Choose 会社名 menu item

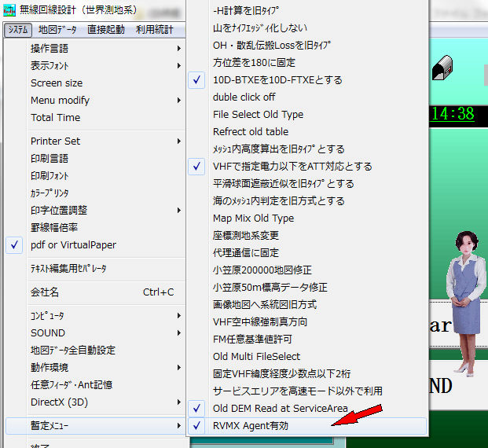[x=45, y=292]
